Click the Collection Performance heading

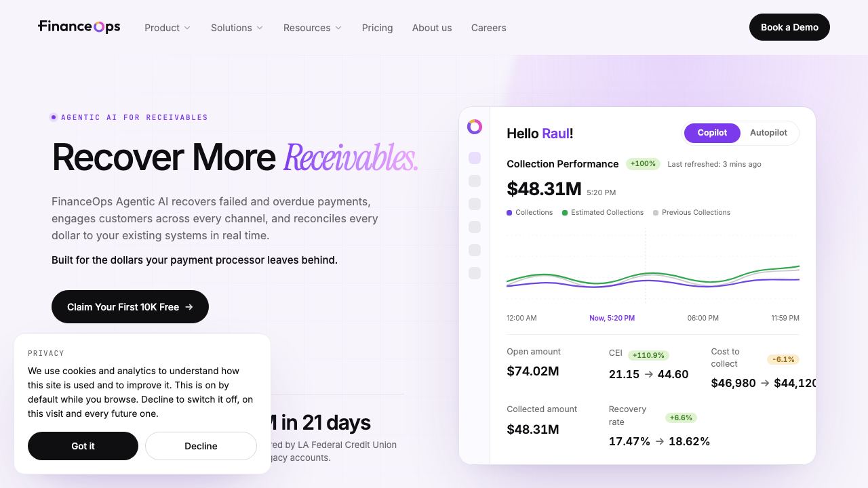[x=563, y=164]
